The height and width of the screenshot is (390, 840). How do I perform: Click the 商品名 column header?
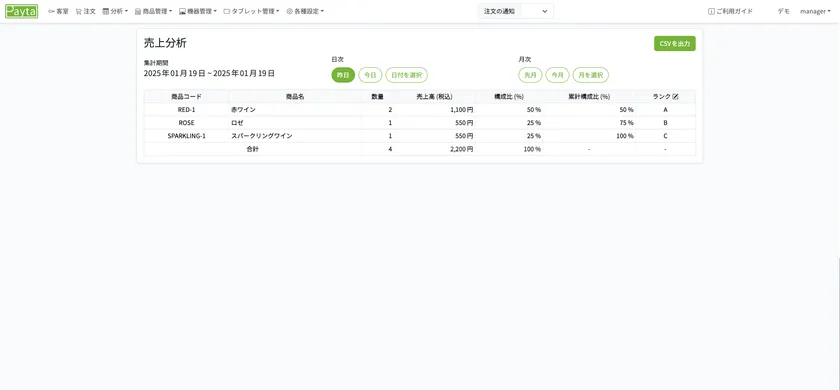[295, 97]
